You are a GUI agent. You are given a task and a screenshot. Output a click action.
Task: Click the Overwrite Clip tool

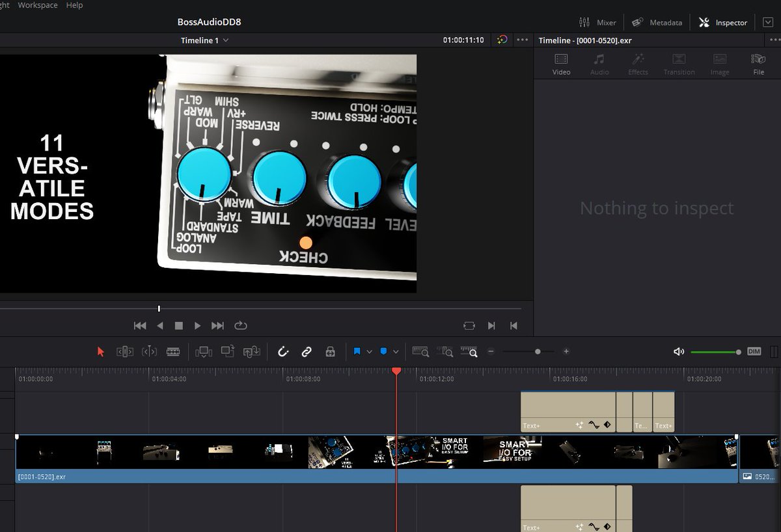pos(228,352)
